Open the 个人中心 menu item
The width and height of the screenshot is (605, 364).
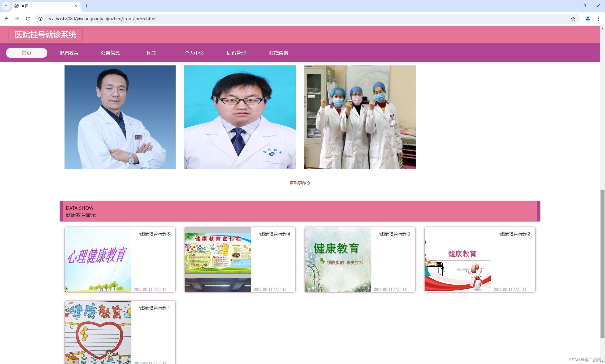tap(194, 53)
